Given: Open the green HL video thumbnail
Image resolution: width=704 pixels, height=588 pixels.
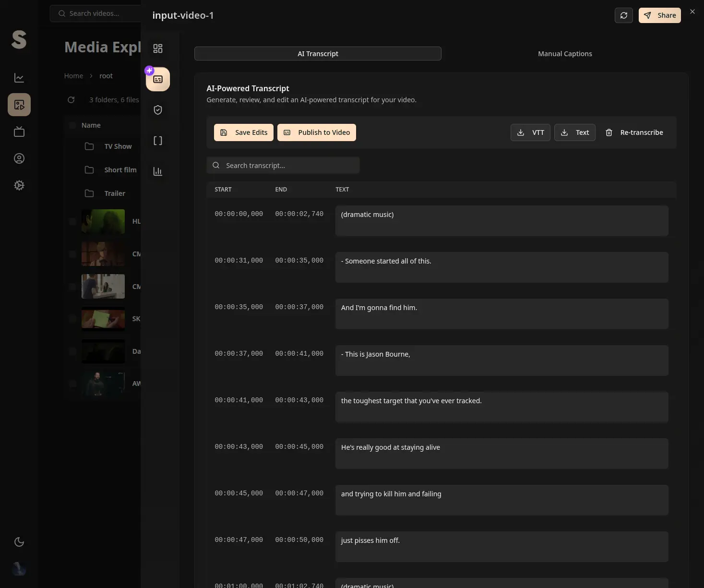Looking at the screenshot, I should pos(103,221).
